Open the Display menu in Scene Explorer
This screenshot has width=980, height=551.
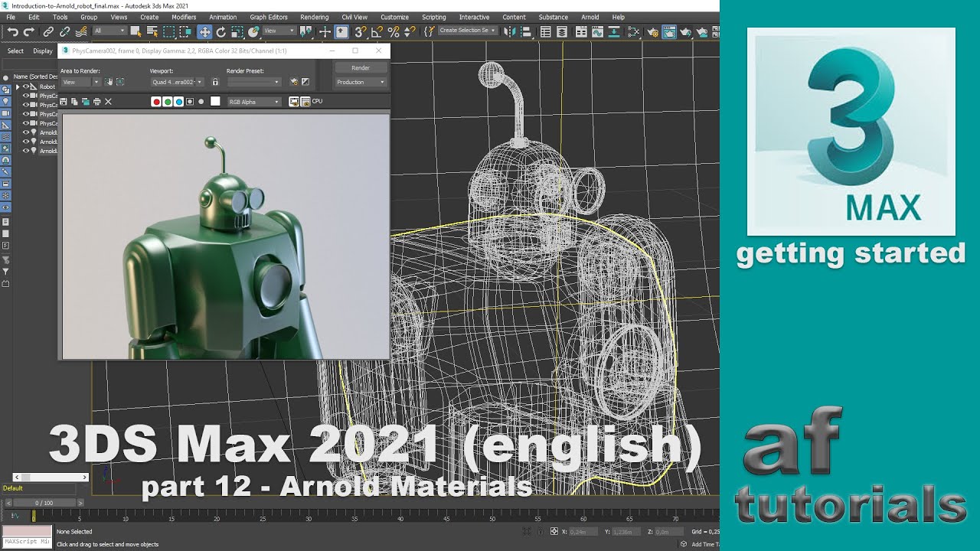tap(43, 51)
